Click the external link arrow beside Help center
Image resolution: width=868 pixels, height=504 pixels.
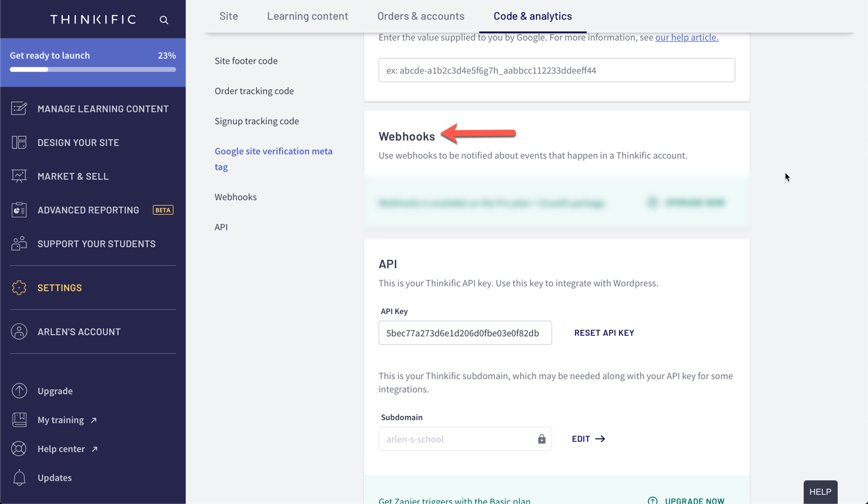pos(95,449)
